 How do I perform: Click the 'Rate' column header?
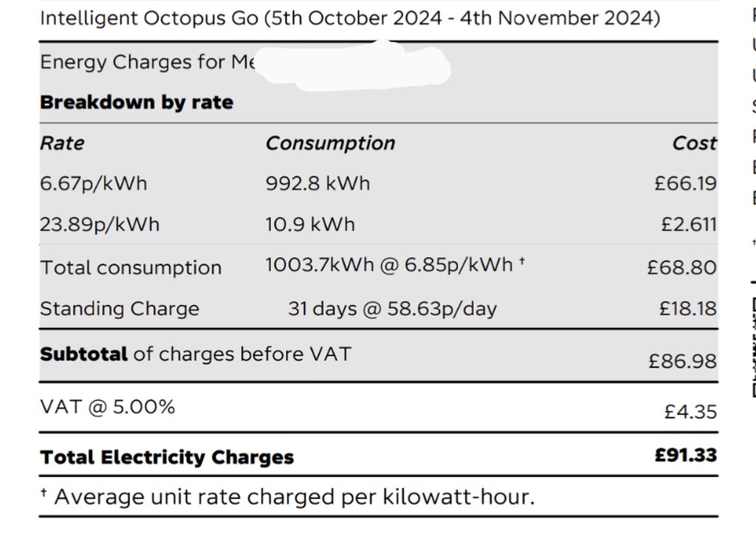pos(62,143)
